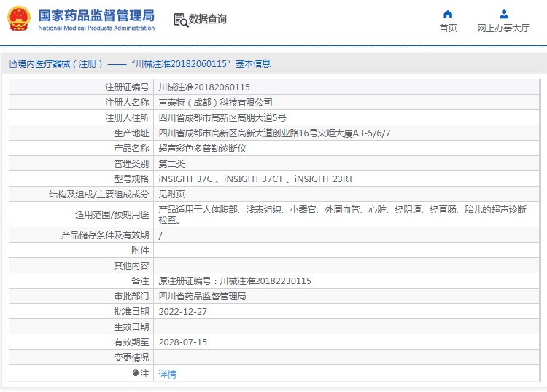Select registration number value 川械注准20182060115
The height and width of the screenshot is (392, 547).
204,87
